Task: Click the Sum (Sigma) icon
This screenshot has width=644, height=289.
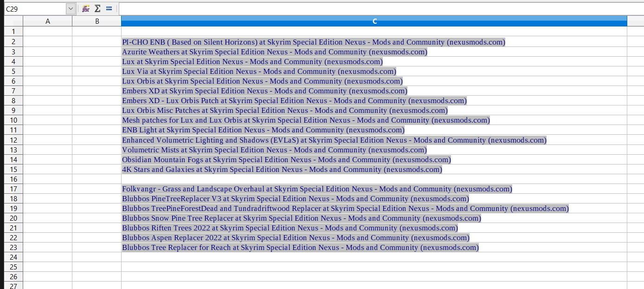Action: (x=97, y=8)
